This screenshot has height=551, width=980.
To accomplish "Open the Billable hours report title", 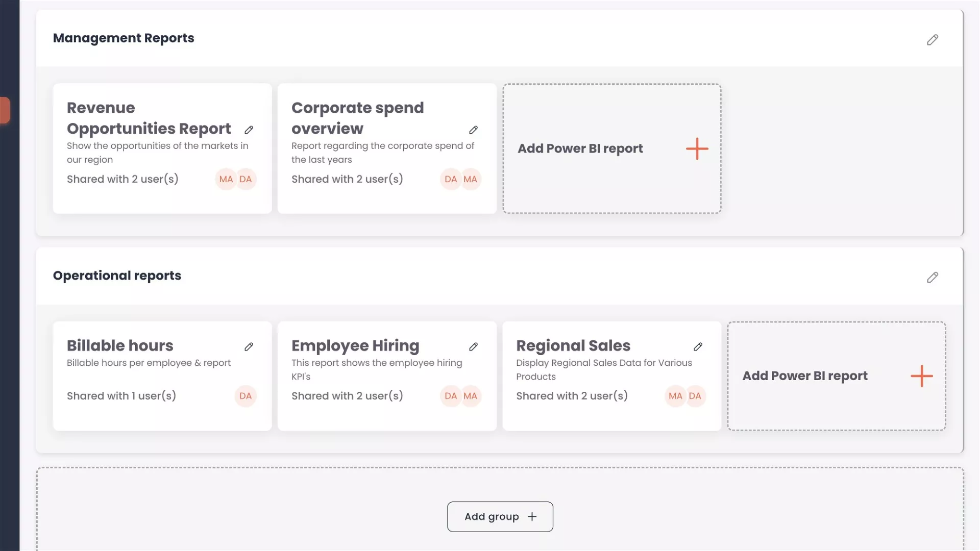I will pos(120,346).
